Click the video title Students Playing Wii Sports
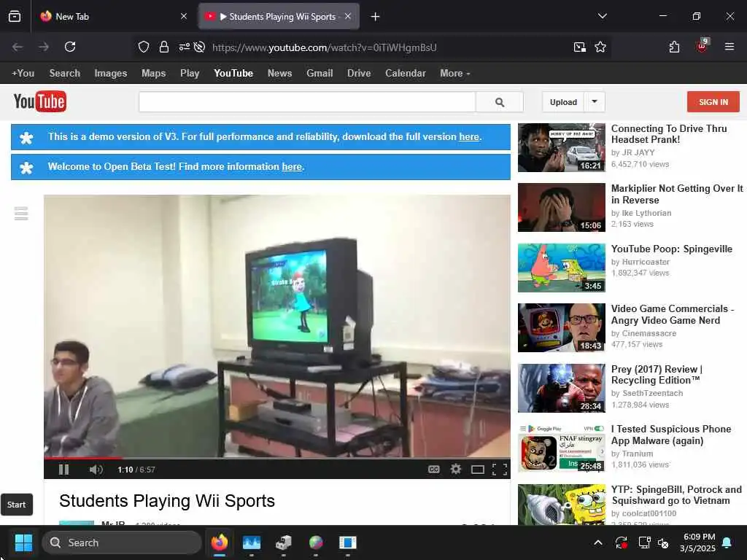Image resolution: width=747 pixels, height=560 pixels. (x=167, y=501)
